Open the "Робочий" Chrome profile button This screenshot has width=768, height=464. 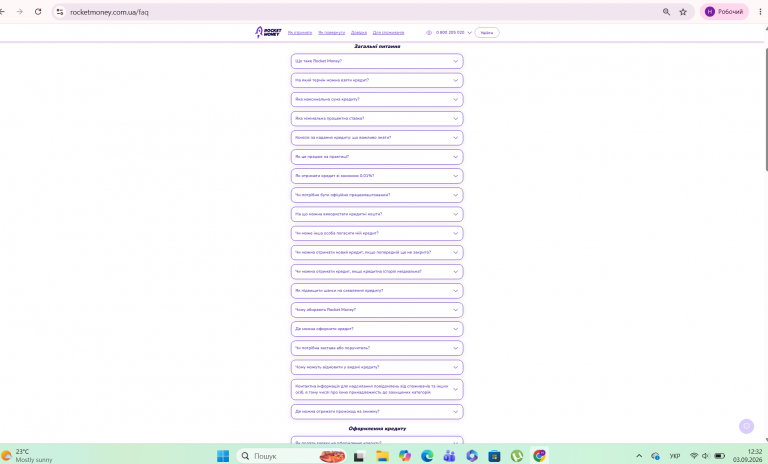point(724,12)
